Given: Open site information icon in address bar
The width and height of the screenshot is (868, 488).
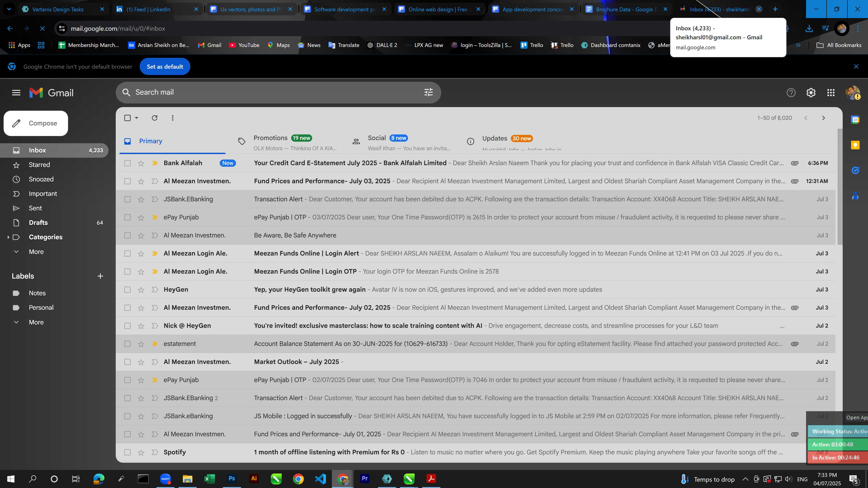Looking at the screenshot, I should coord(62,29).
